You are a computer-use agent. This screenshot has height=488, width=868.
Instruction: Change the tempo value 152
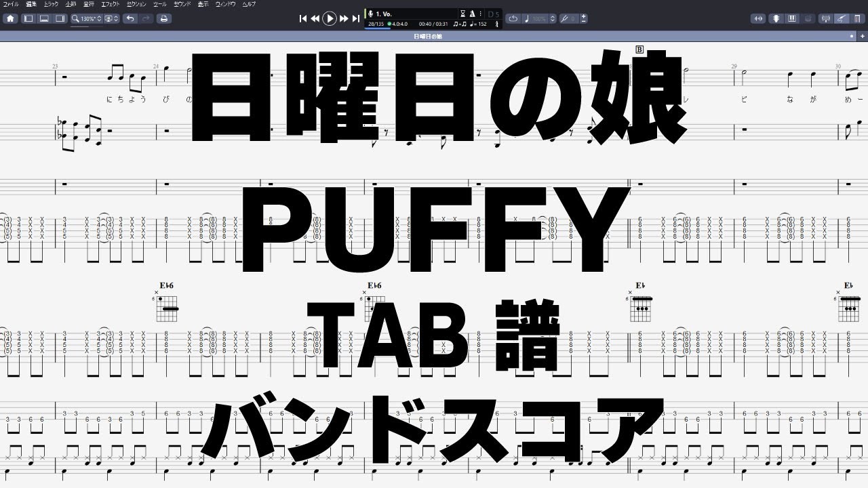pos(479,24)
